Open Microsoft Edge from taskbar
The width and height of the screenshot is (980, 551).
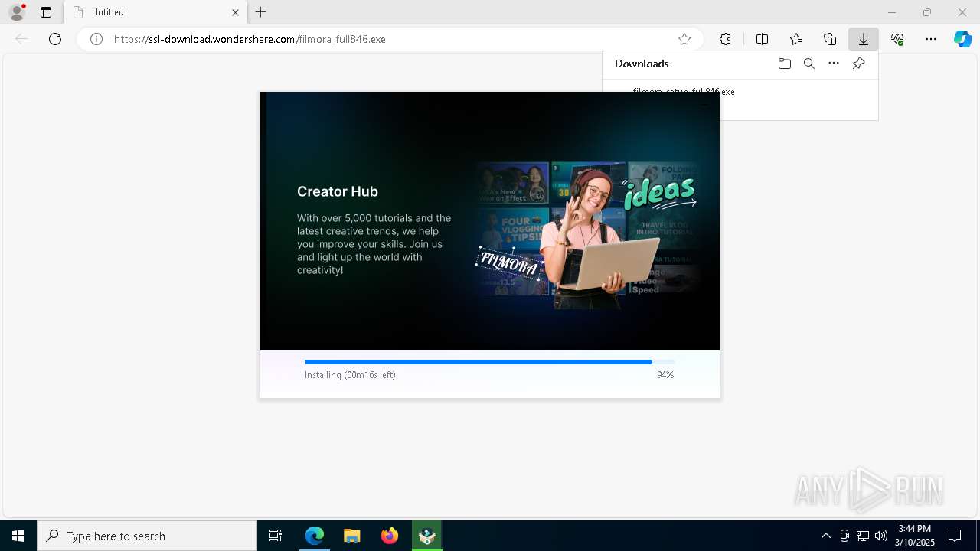[x=315, y=536]
